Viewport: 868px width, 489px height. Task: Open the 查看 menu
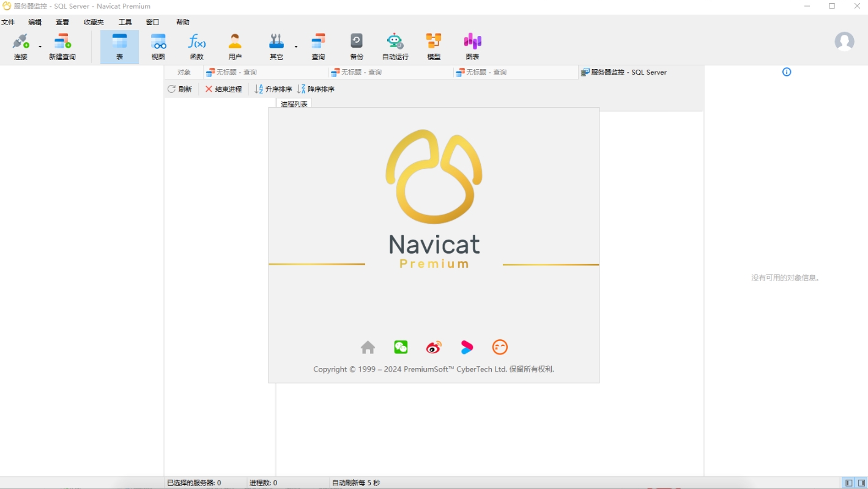click(x=62, y=22)
